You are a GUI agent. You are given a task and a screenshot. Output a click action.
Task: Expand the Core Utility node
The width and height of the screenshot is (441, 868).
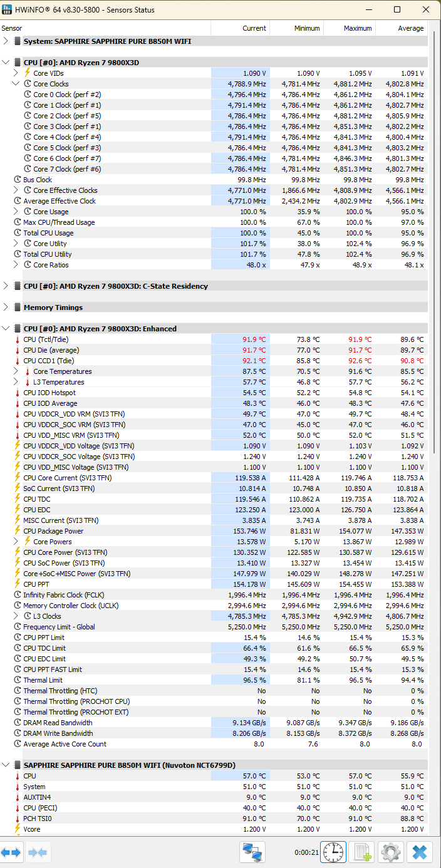[x=16, y=244]
